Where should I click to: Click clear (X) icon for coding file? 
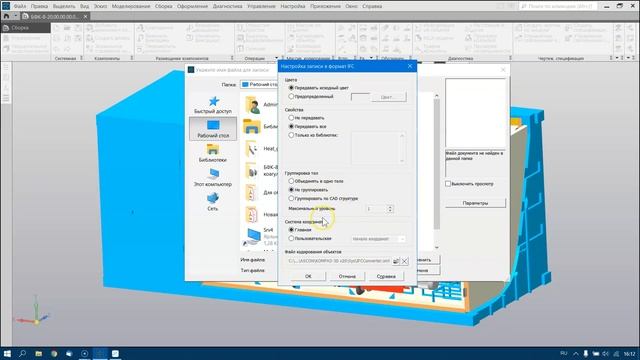pyautogui.click(x=404, y=261)
